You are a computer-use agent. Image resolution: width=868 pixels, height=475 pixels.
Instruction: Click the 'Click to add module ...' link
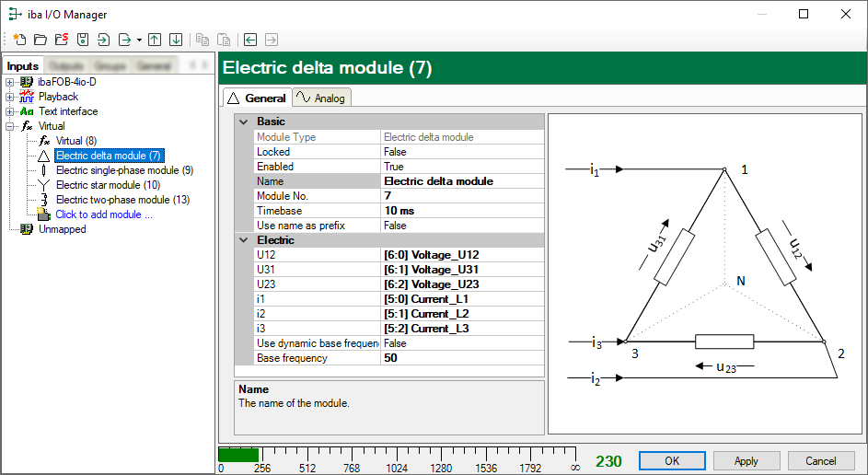click(103, 214)
